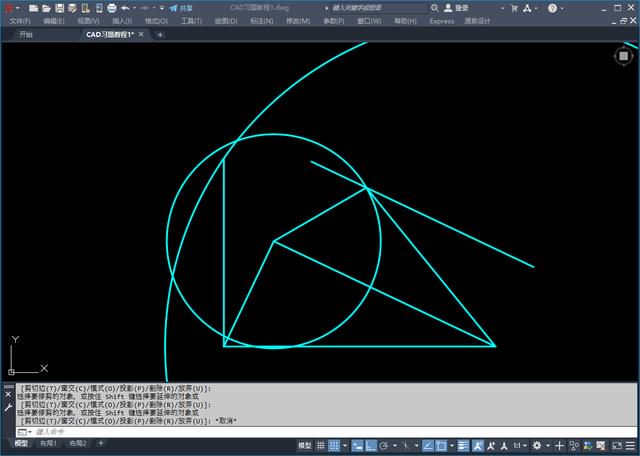Close the CAD习题教程1 drawing tab
Viewport: 640px width, 456px height.
pyautogui.click(x=141, y=34)
